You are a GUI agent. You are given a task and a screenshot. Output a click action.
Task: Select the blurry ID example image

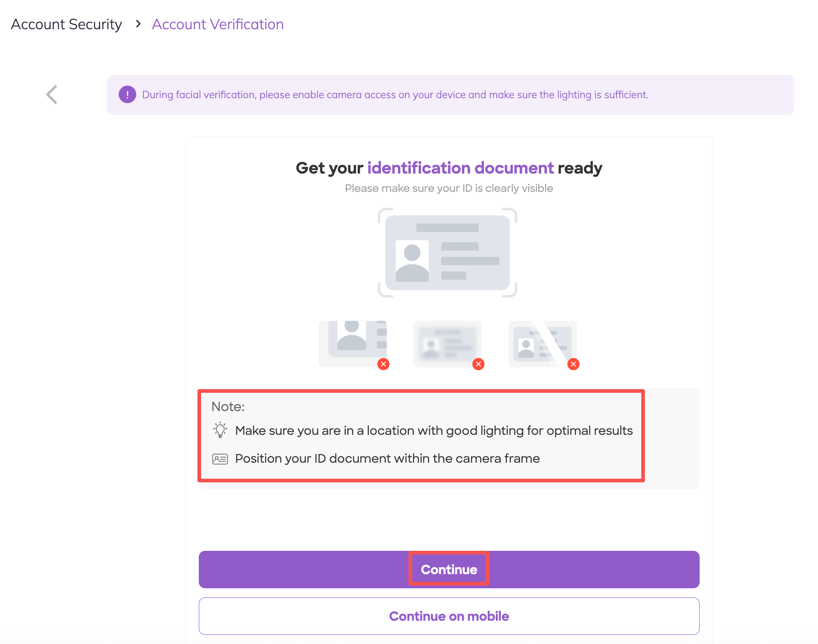coord(447,343)
